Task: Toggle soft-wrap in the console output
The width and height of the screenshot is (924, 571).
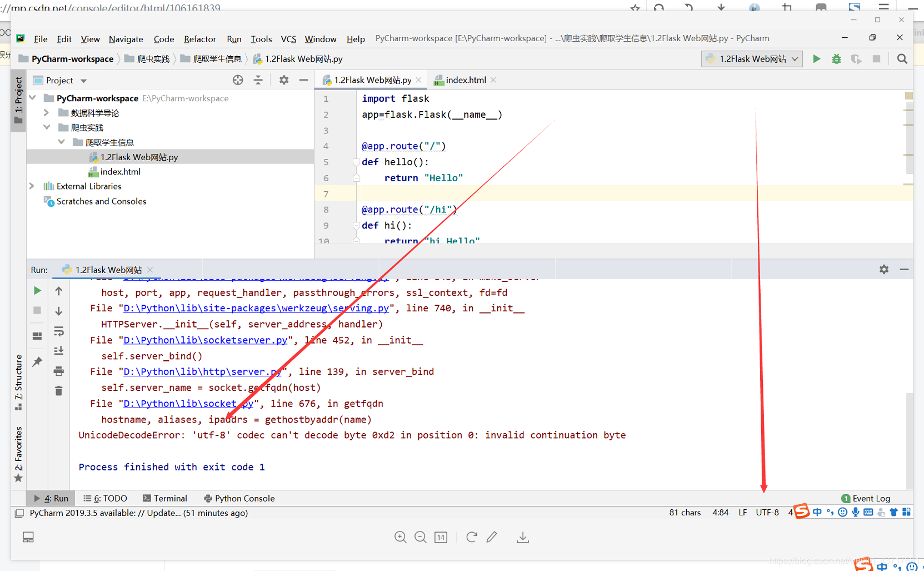Action: [x=58, y=331]
